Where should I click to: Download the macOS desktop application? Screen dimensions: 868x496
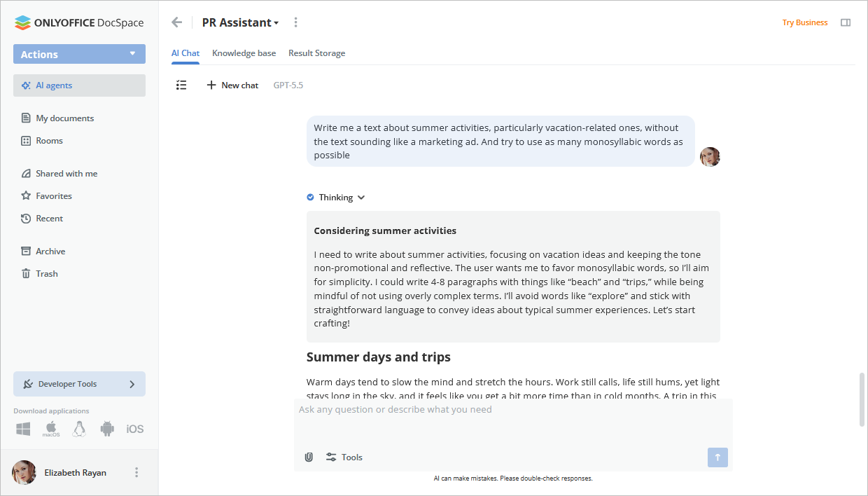pyautogui.click(x=51, y=429)
